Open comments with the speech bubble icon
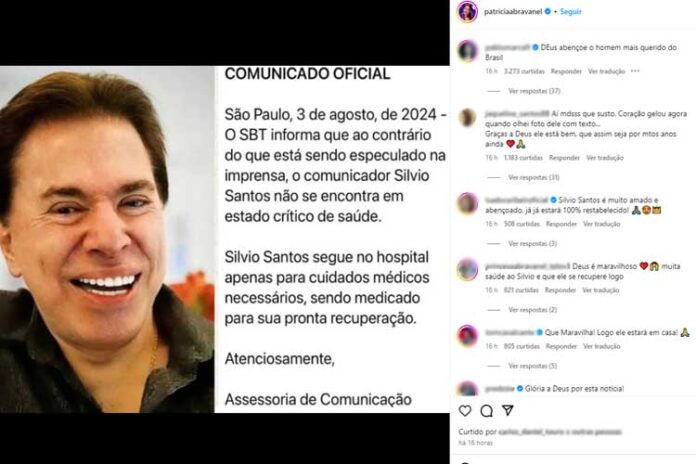Image resolution: width=696 pixels, height=464 pixels. pyautogui.click(x=486, y=411)
